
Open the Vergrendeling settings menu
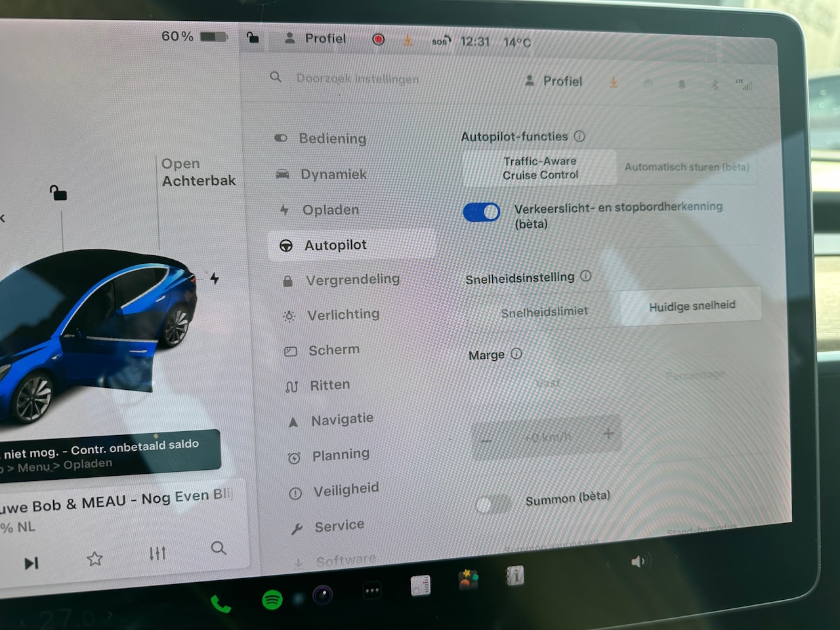352,280
